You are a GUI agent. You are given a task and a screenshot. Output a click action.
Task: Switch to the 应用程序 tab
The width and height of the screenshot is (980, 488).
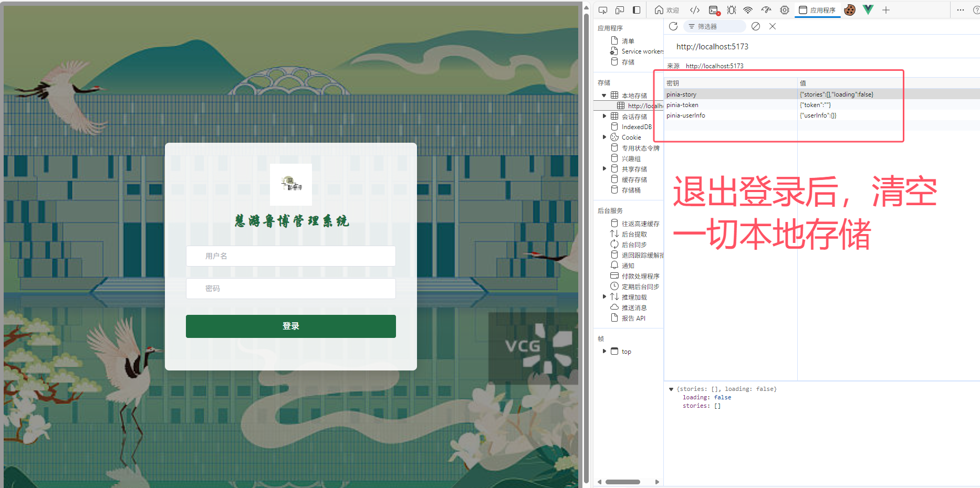pos(817,10)
